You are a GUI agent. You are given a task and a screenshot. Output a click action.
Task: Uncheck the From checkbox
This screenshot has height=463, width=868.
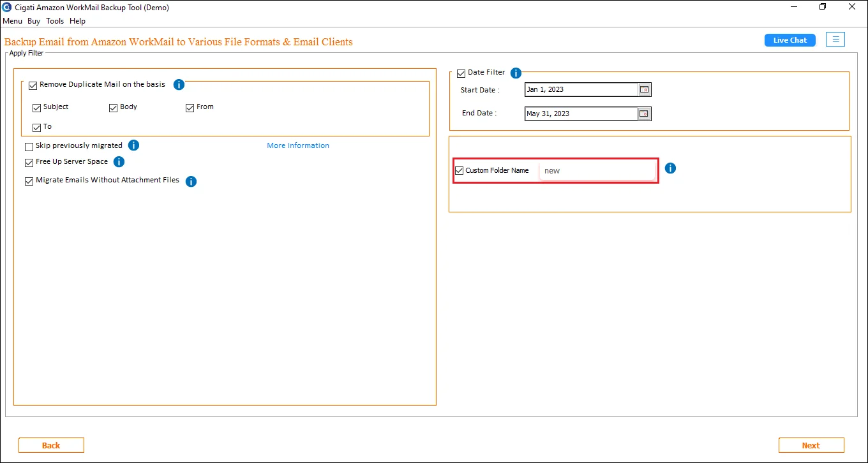tap(190, 108)
